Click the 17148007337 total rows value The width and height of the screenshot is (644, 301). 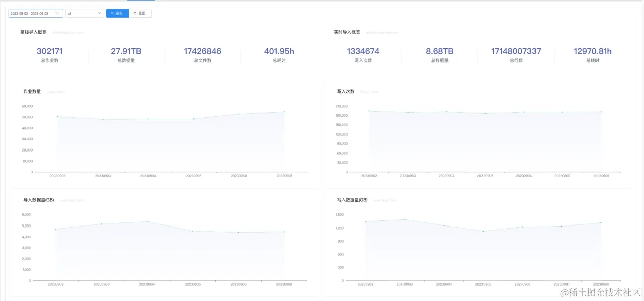coord(516,51)
